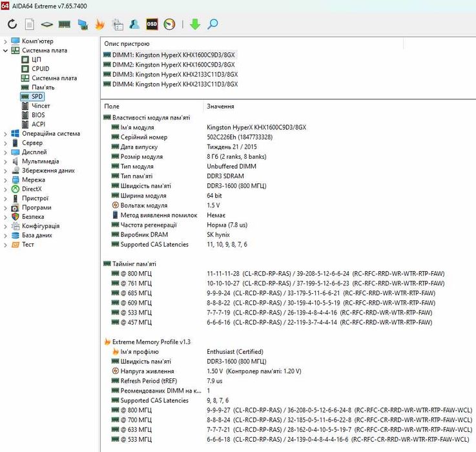Click the @ 761 МГЦ timing row
The height and width of the screenshot is (452, 476).
pos(278,283)
